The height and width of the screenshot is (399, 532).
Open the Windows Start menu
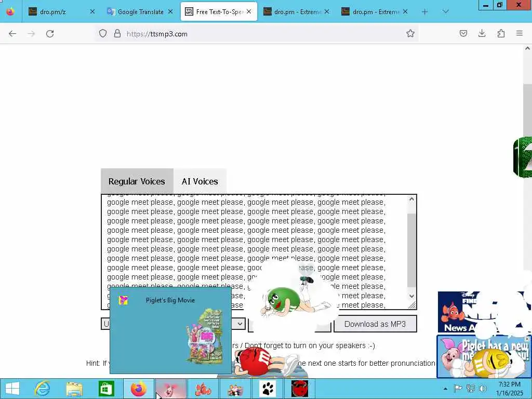coord(12,389)
